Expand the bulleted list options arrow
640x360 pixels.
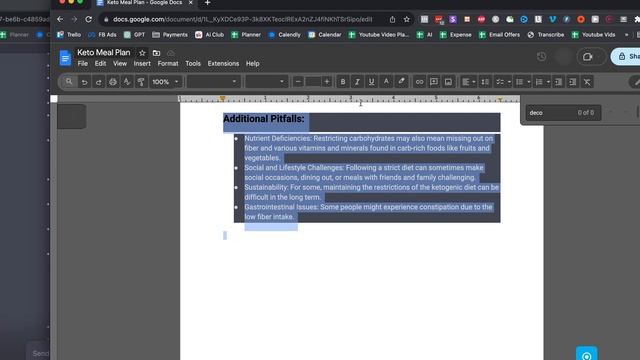click(529, 82)
